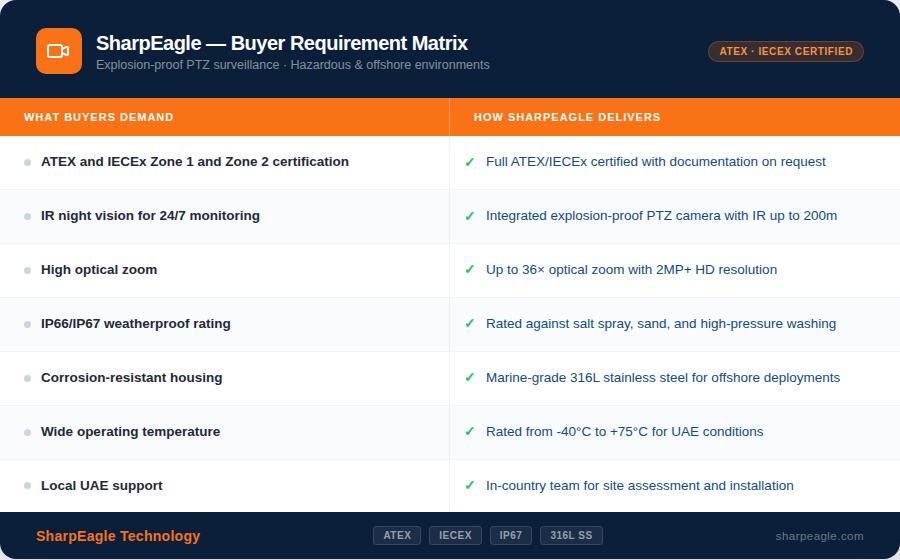Viewport: 900px width, 560px height.
Task: Click bullet dot before Local UAE support
Action: pos(28,485)
